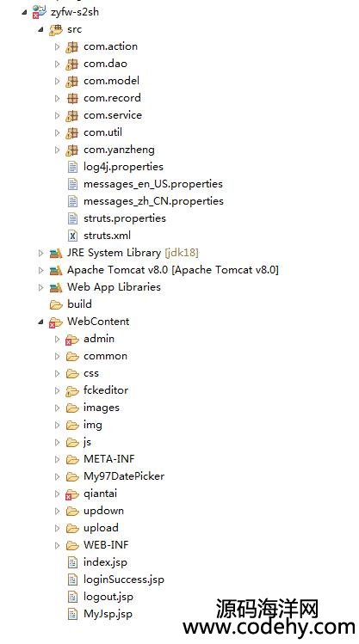359x644 pixels.
Task: Expand the WEB-INF folder
Action: (57, 545)
